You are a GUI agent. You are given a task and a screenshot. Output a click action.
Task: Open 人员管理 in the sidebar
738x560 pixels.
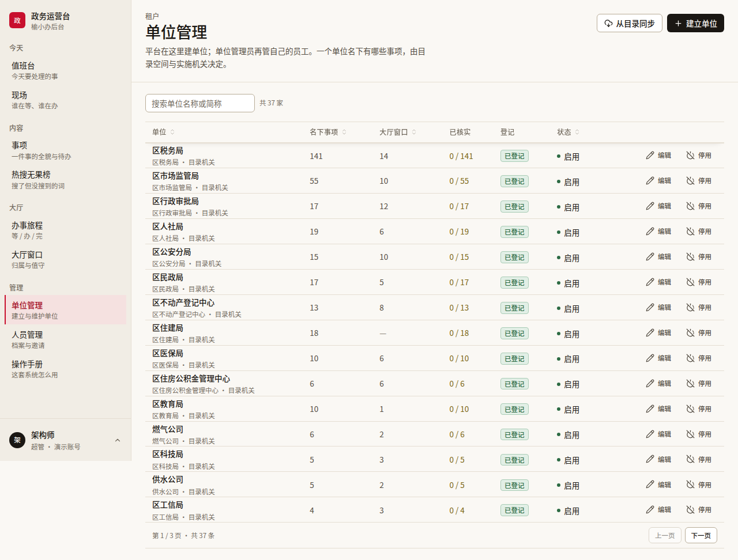pyautogui.click(x=65, y=339)
